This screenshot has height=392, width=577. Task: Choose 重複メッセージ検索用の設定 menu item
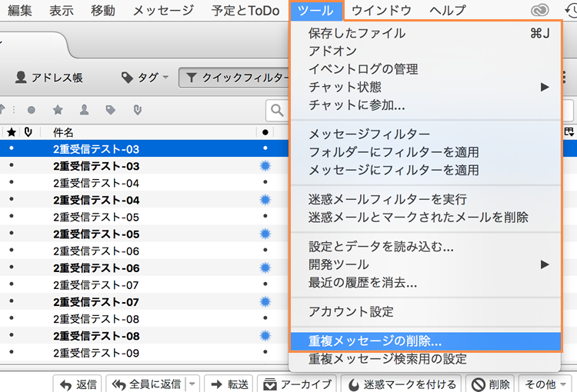click(x=425, y=359)
